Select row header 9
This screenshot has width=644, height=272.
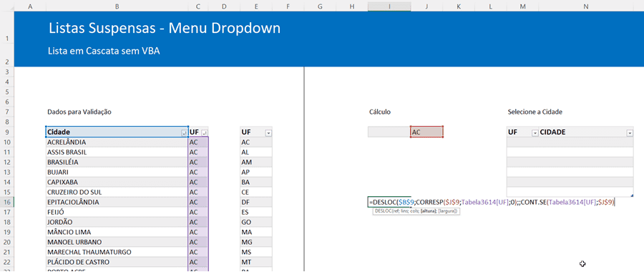(x=7, y=132)
